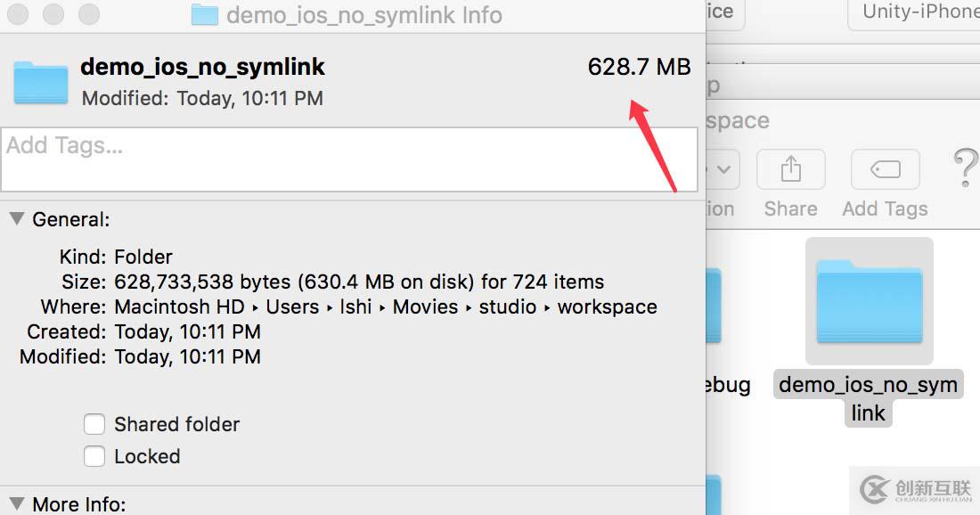Click into the Add Tags… input field
980x515 pixels.
349,159
